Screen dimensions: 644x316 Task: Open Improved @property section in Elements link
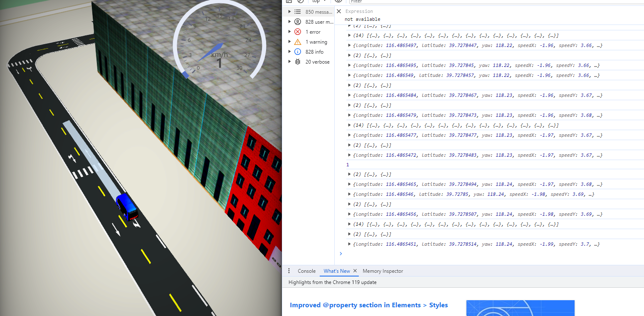pyautogui.click(x=369, y=305)
